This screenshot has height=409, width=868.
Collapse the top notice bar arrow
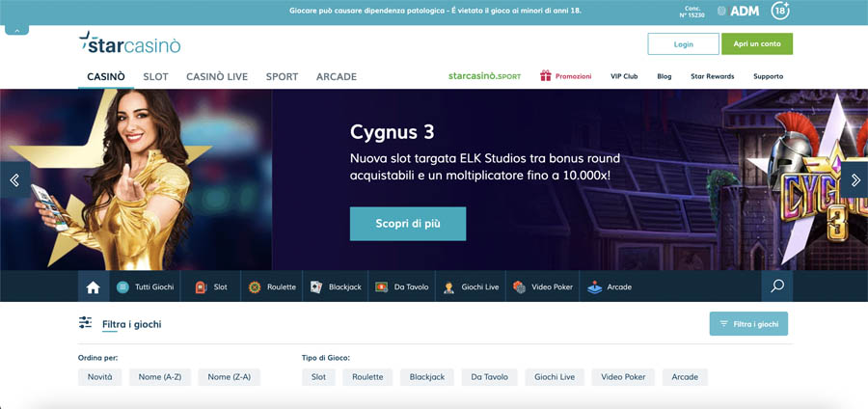pyautogui.click(x=16, y=31)
